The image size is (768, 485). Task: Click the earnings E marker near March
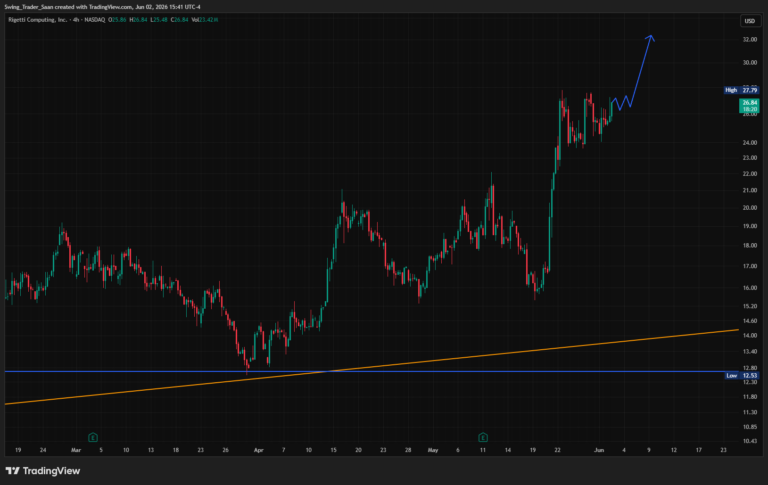click(93, 437)
